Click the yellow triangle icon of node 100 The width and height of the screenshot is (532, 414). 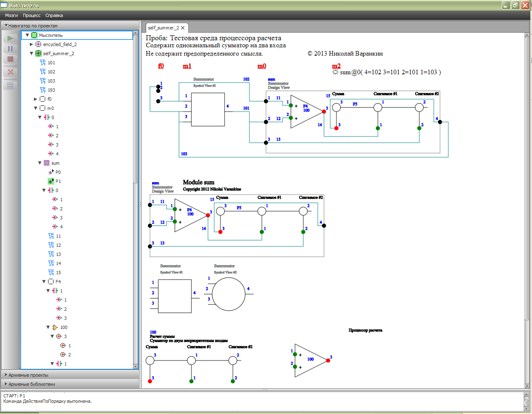tap(55, 327)
